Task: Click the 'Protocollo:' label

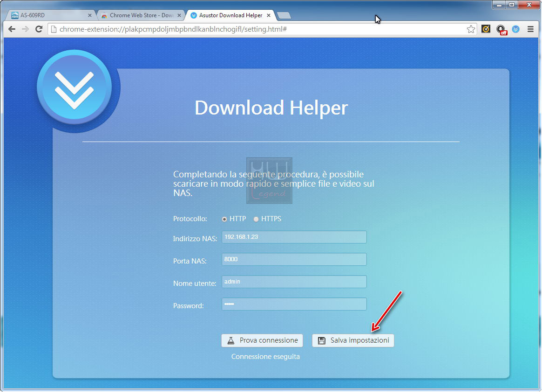Action: (x=190, y=219)
